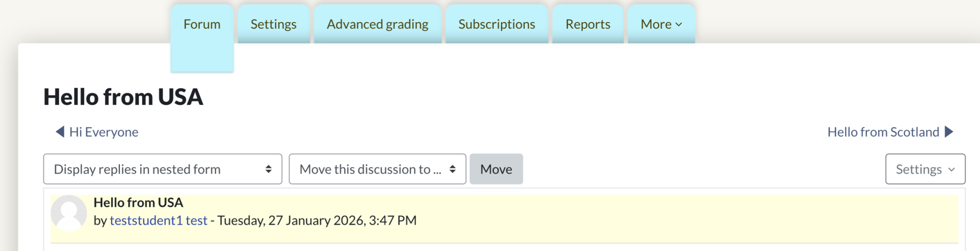Open the Forum tab
Image resolution: width=980 pixels, height=251 pixels.
[x=202, y=25]
